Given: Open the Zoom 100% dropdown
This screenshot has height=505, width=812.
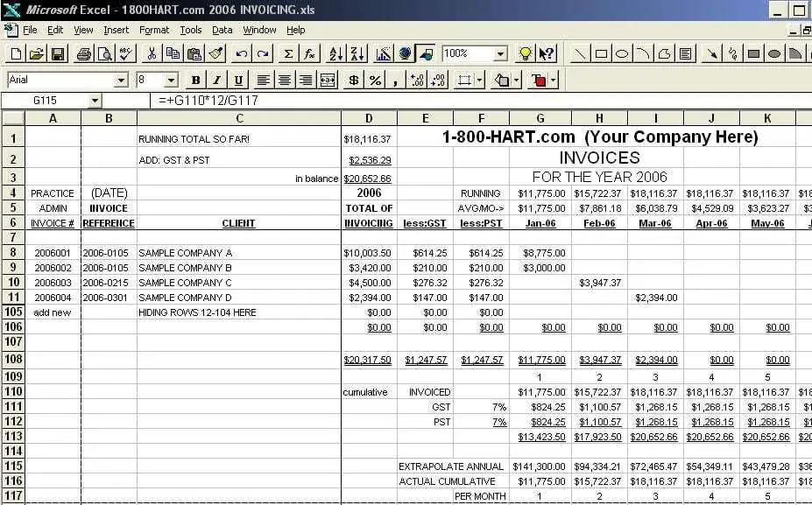Looking at the screenshot, I should click(500, 53).
